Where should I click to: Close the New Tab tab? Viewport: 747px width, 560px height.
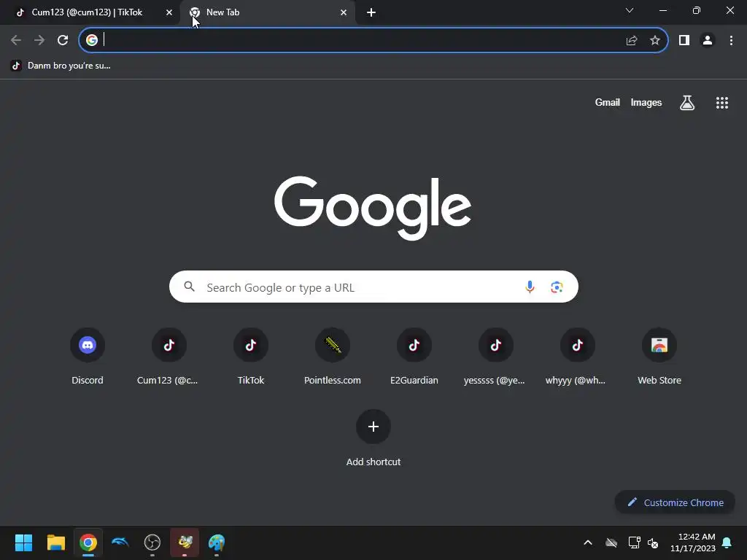344,12
